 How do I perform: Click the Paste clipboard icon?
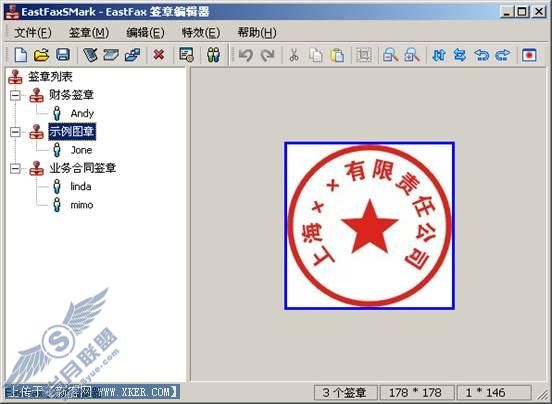point(337,55)
